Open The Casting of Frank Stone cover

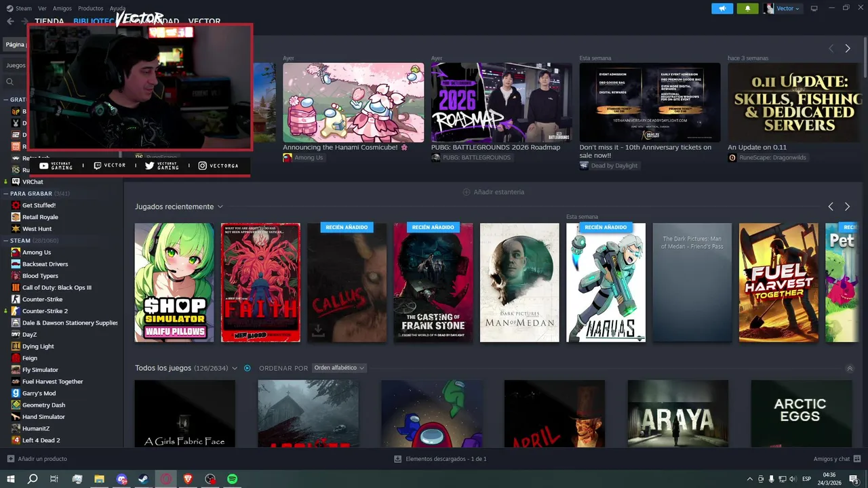[x=433, y=283]
